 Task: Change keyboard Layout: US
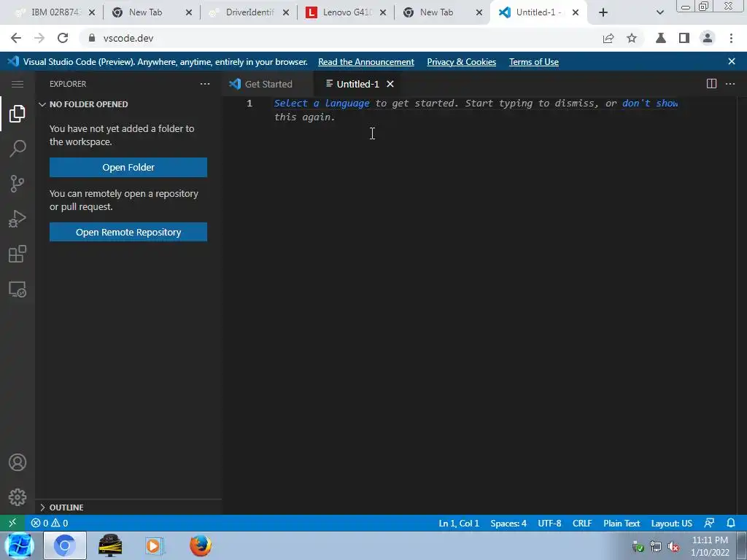[x=671, y=523]
